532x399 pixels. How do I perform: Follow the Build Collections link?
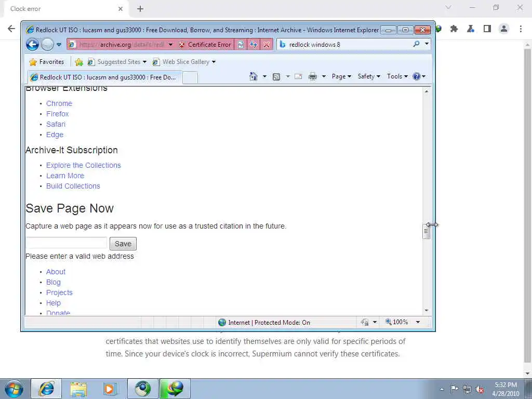point(73,187)
